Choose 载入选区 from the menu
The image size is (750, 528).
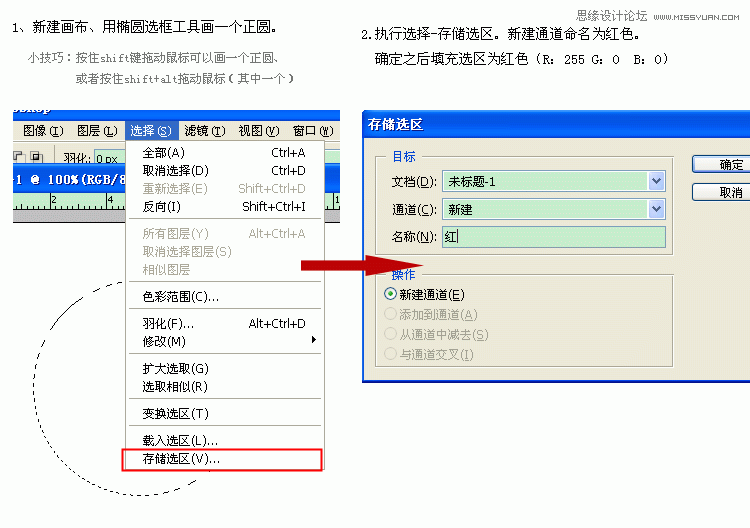click(x=180, y=440)
